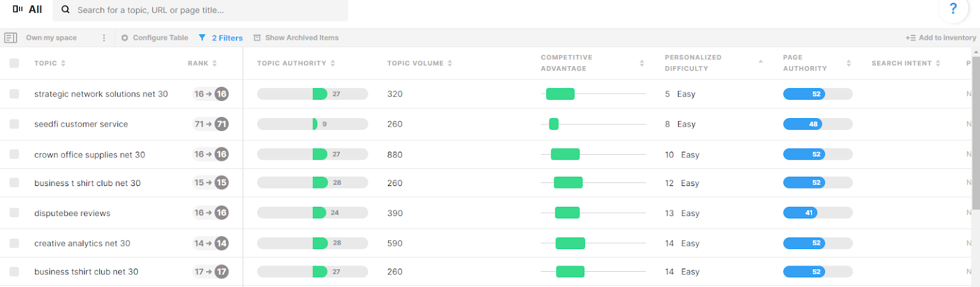Open the crown office supplies net 30 topic
The image size is (980, 287).
89,155
